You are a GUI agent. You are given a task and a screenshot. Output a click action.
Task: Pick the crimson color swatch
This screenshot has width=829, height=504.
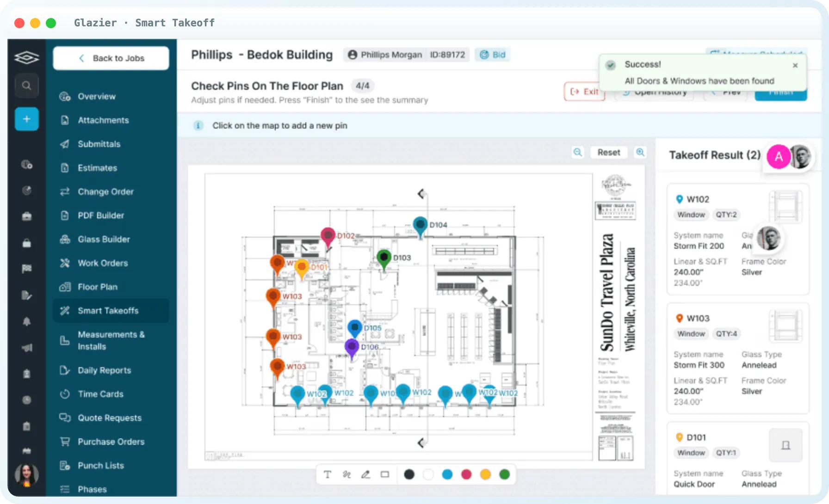pyautogui.click(x=466, y=474)
